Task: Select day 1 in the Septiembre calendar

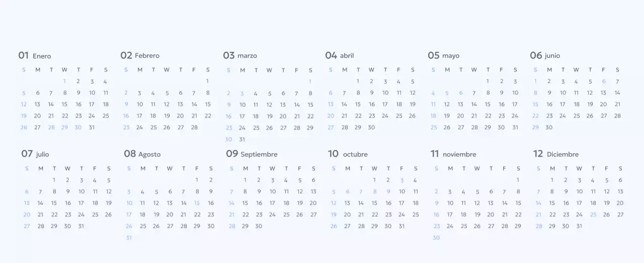Action: point(245,180)
